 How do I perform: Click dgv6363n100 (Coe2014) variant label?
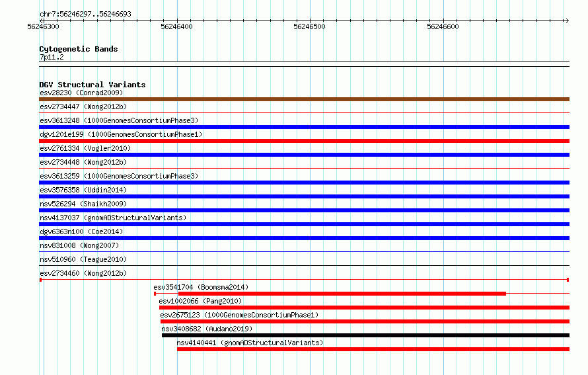point(81,231)
